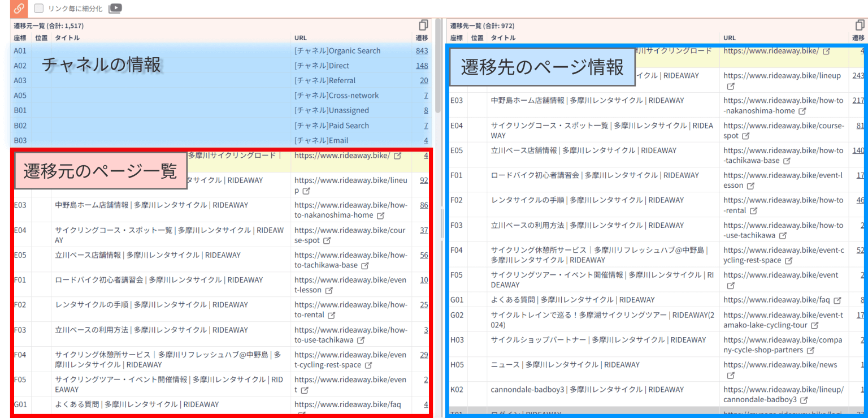This screenshot has height=418, width=868.
Task: Select the [チャネル]Referral row
Action: coord(221,80)
